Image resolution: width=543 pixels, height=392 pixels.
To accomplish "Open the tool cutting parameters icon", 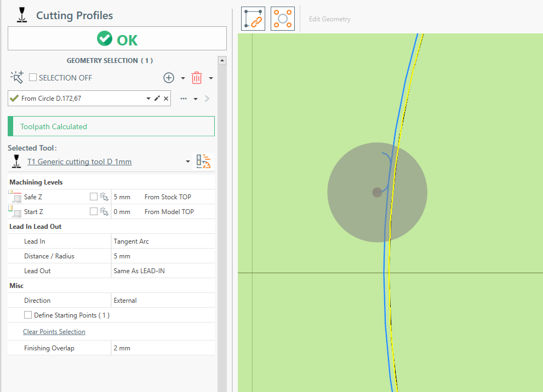I will point(203,162).
